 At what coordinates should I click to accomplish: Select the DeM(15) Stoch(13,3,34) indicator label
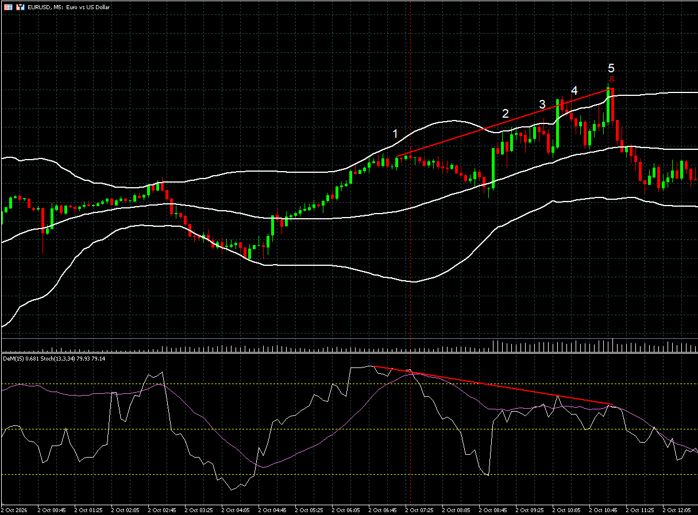pos(54,358)
